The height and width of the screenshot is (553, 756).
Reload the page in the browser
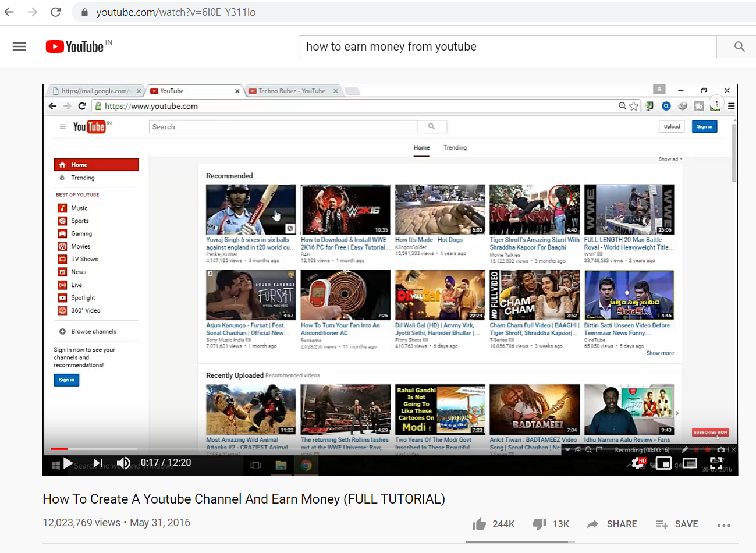(x=56, y=12)
